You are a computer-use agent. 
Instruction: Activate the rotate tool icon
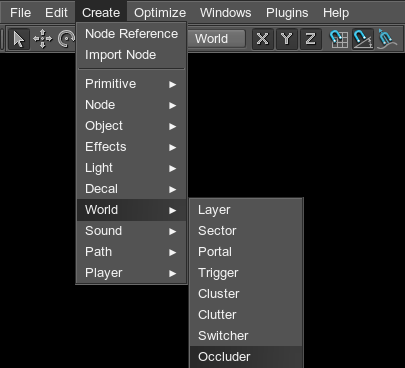[x=66, y=39]
